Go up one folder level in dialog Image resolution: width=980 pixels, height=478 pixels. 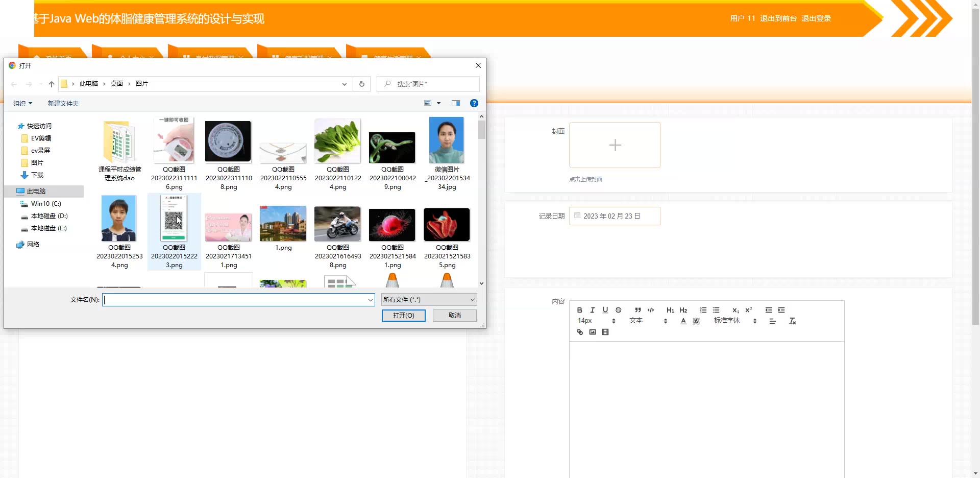52,84
